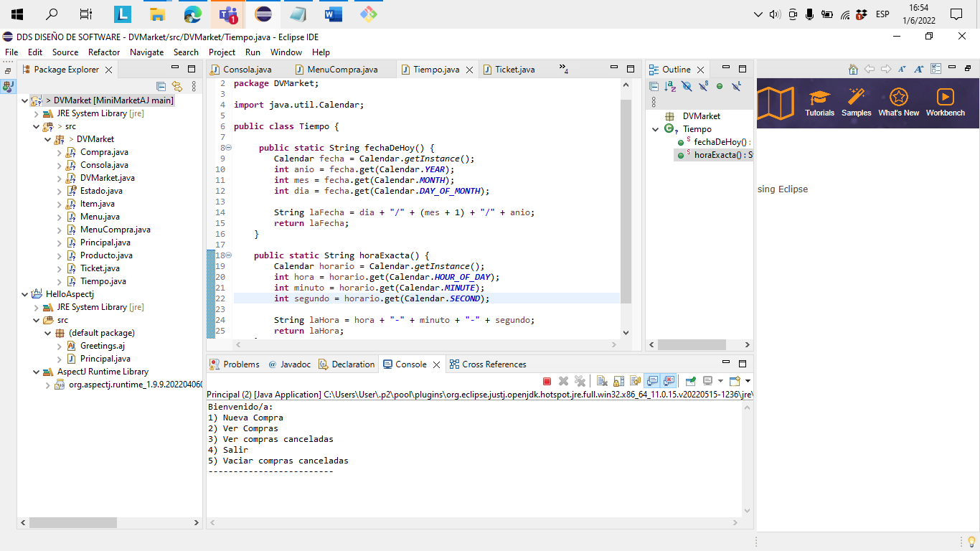Expand the HelloAspectj project
Screen dimensions: 980x551
(x=24, y=294)
